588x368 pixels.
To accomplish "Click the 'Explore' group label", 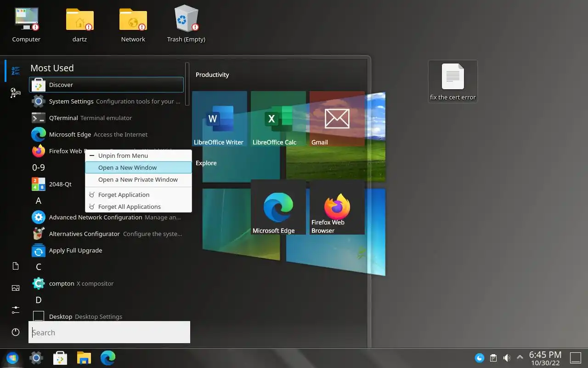I will (x=206, y=163).
